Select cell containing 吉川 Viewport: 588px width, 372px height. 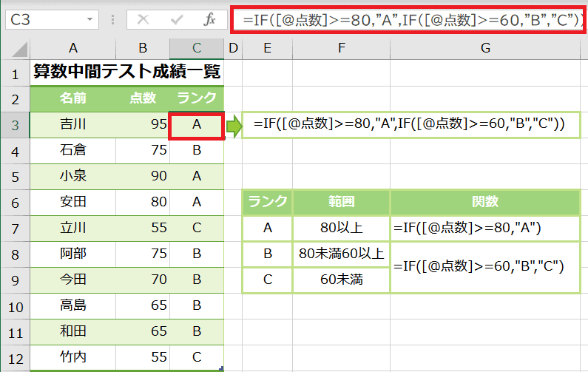(73, 125)
